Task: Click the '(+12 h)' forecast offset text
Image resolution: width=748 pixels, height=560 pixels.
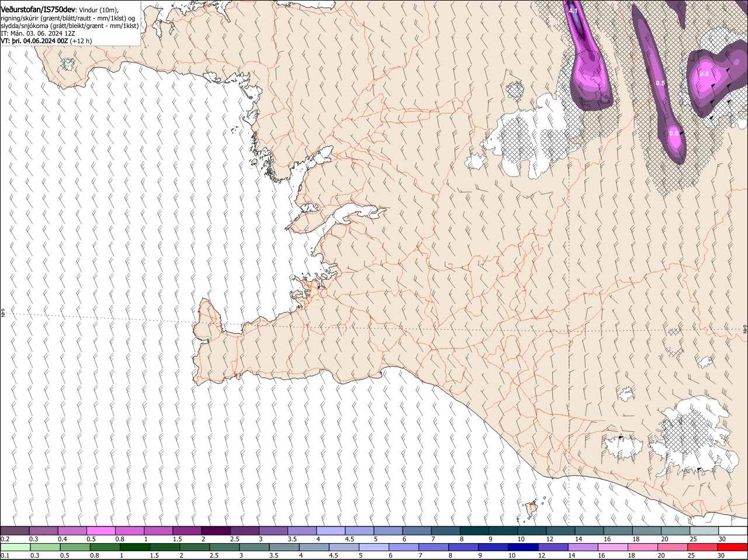Action: pyautogui.click(x=81, y=41)
